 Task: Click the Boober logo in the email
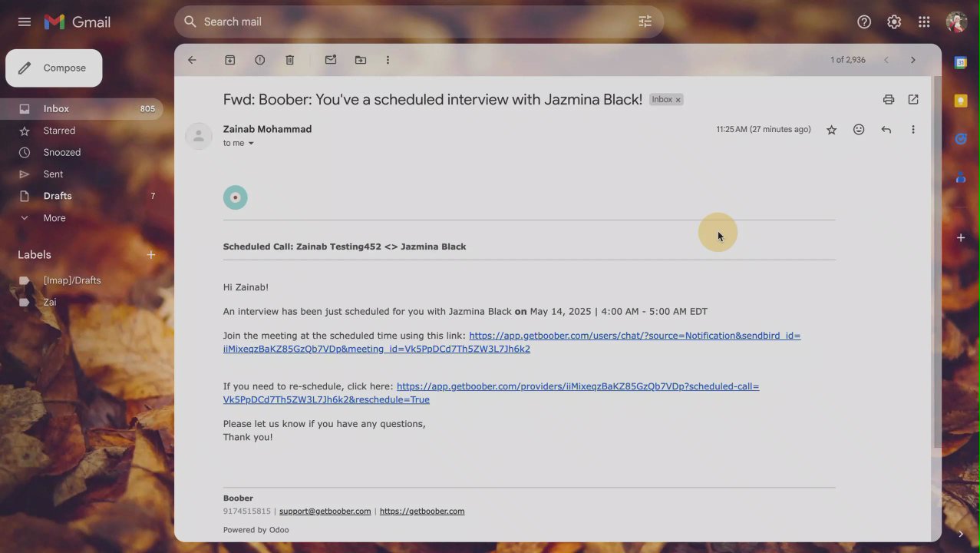coord(236,197)
